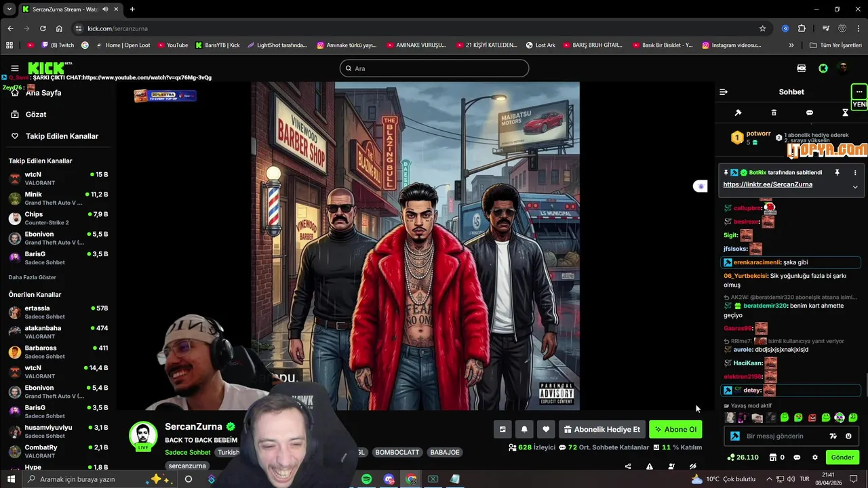Click the Kick logo
The height and width of the screenshot is (488, 868).
[50, 68]
